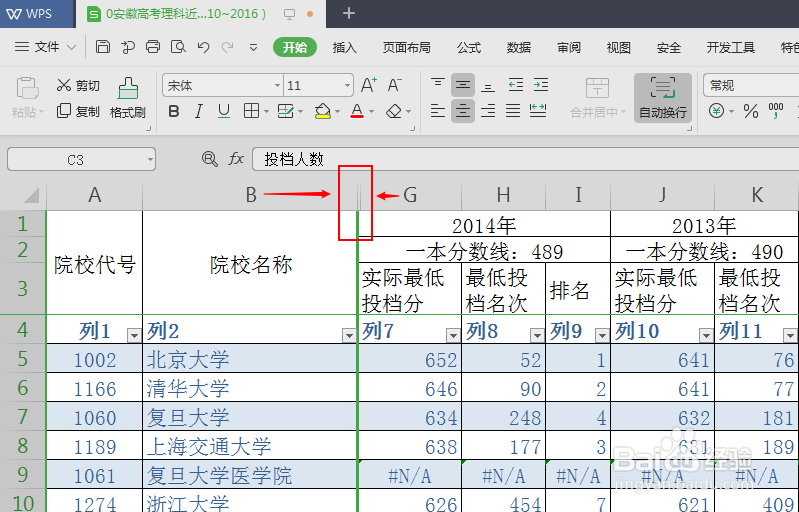Toggle Italic formatting
The width and height of the screenshot is (799, 512).
tap(199, 111)
